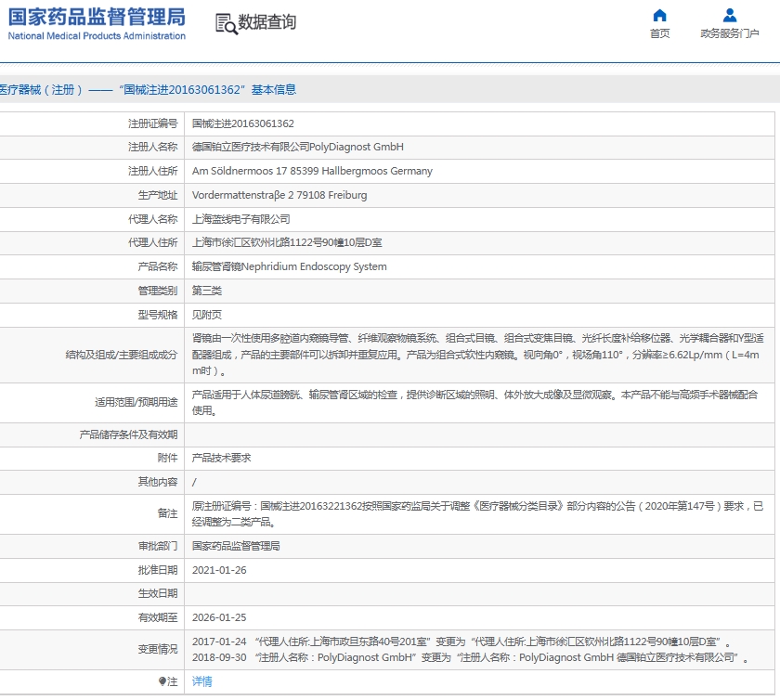Click the intended use description text
The width and height of the screenshot is (780, 700).
[474, 403]
